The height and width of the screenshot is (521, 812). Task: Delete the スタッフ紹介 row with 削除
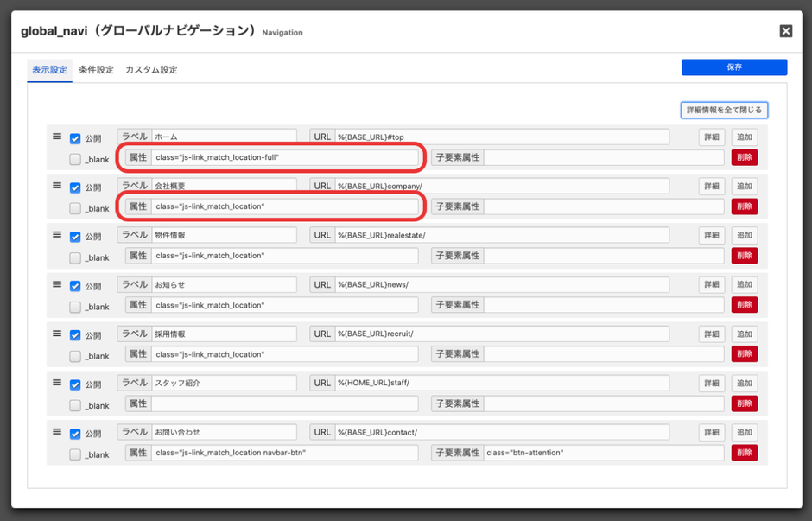click(x=744, y=403)
